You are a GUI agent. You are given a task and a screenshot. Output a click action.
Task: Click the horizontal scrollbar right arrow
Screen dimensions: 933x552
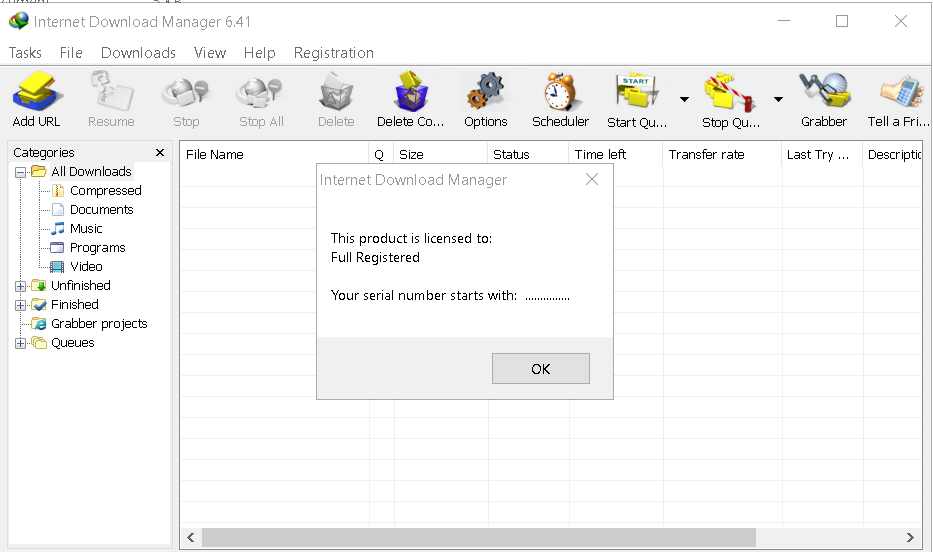click(910, 538)
